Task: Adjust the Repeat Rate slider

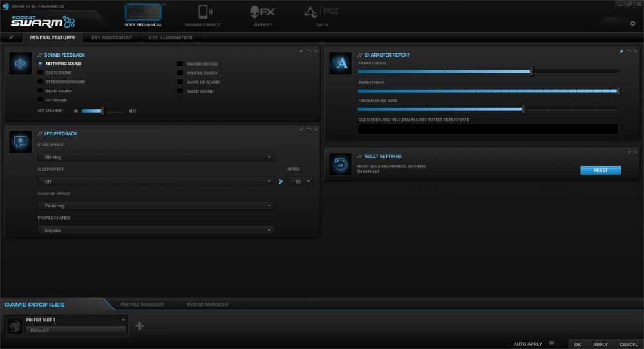Action: tap(489, 91)
